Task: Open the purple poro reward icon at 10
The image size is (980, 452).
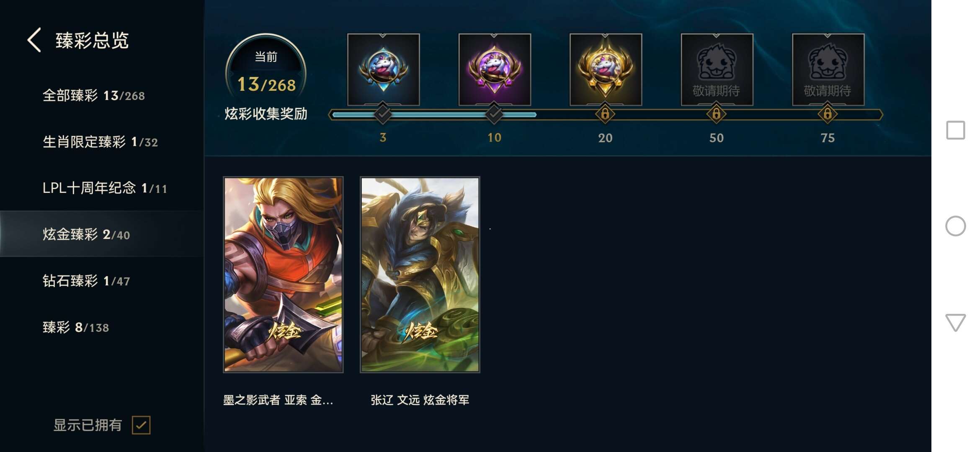Action: point(495,69)
